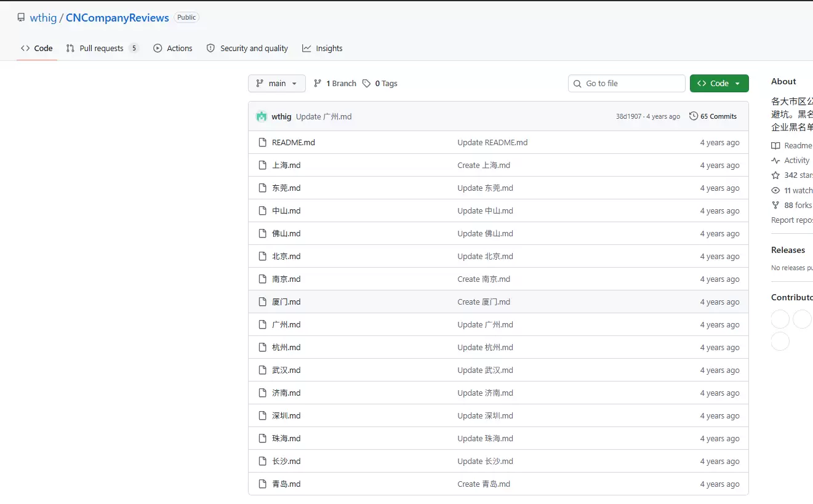Open the Update 广州.md latest commit message
The height and width of the screenshot is (504, 813).
tap(324, 116)
